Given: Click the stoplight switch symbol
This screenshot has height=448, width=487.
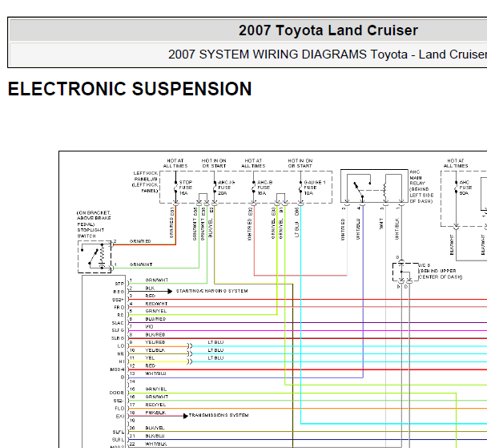Looking at the screenshot, I should click(x=95, y=257).
